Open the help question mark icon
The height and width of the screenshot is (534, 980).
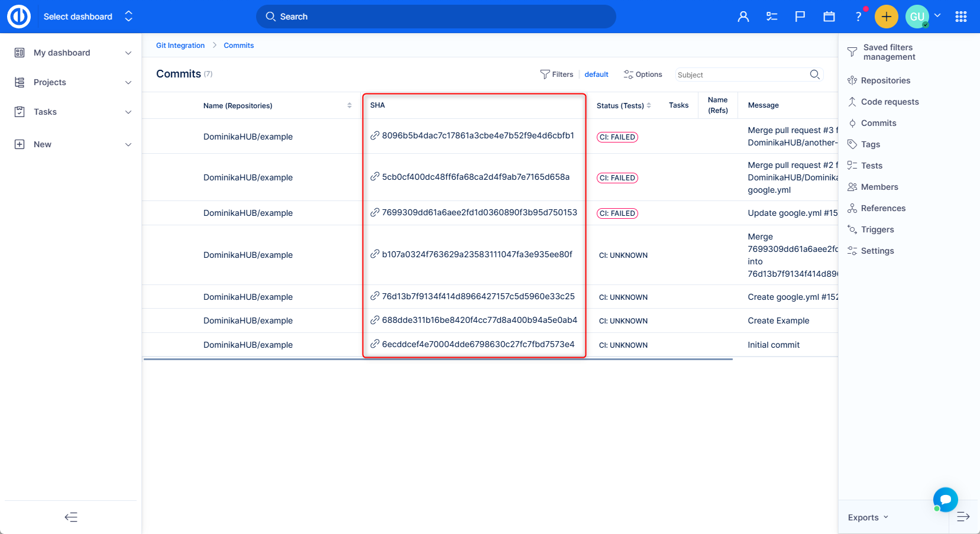(858, 17)
